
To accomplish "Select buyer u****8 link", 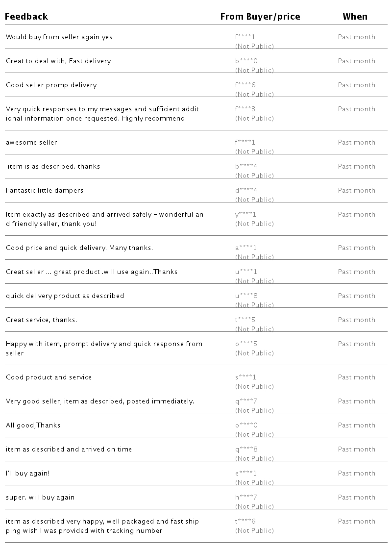I will coord(246,296).
